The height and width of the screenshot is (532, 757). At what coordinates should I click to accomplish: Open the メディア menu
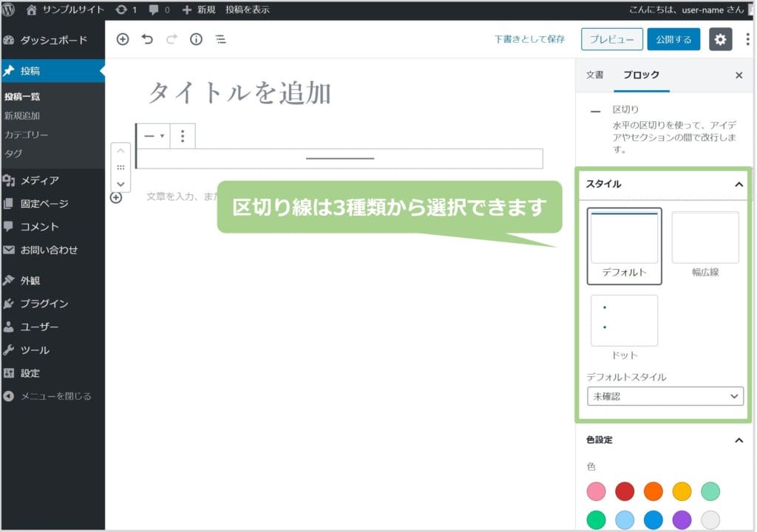coord(52,180)
